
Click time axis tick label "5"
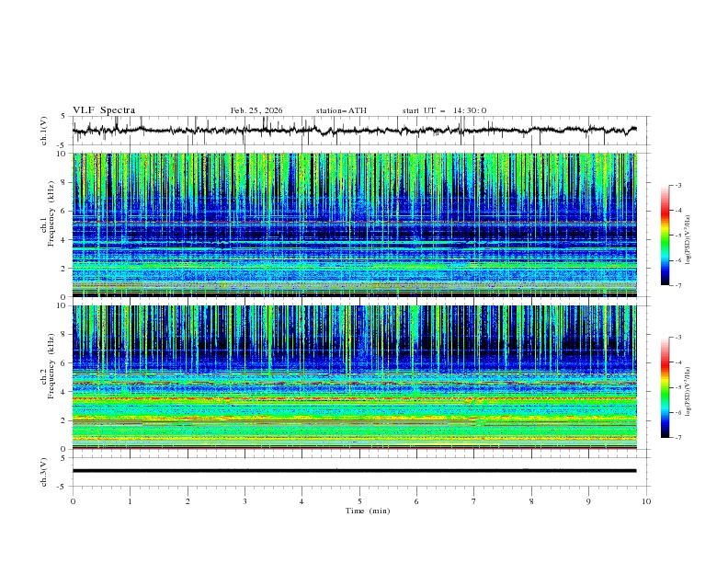click(x=359, y=501)
